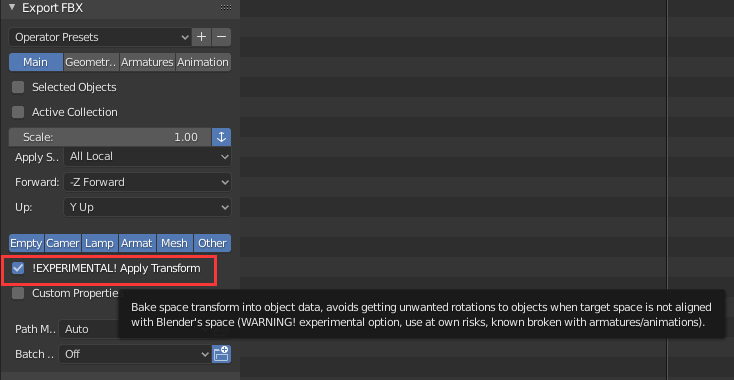Uncheck Experimental Apply Transform checkbox

tap(18, 269)
